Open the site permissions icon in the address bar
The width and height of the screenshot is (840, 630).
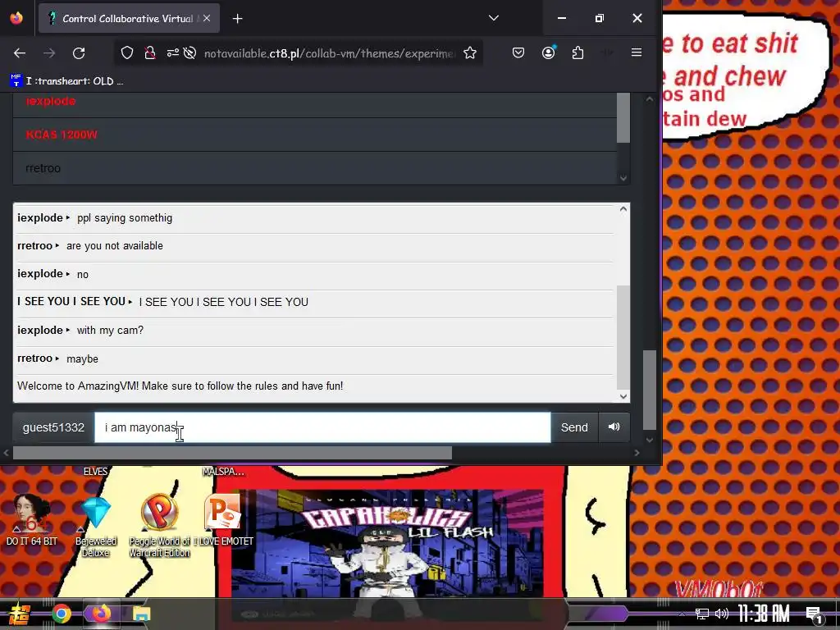[172, 52]
